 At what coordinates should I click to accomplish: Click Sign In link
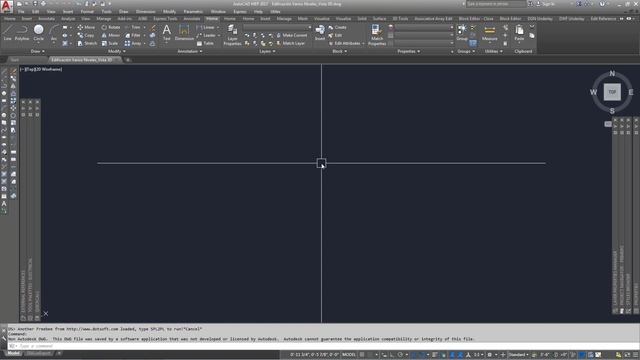pyautogui.click(x=546, y=4)
